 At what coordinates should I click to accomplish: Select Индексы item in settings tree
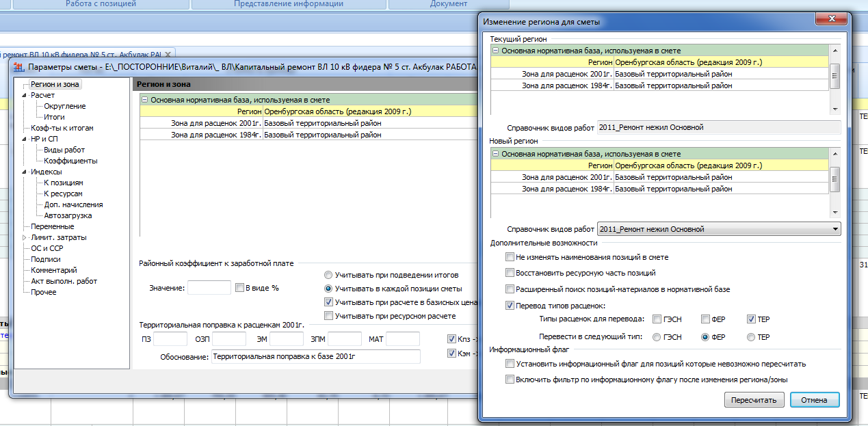click(x=46, y=172)
